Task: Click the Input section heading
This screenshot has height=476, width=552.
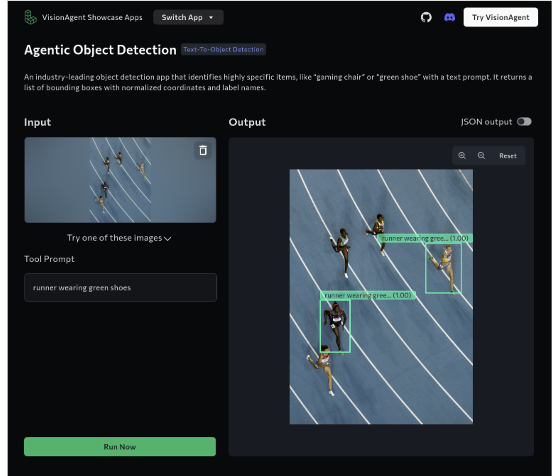Action: coord(37,122)
